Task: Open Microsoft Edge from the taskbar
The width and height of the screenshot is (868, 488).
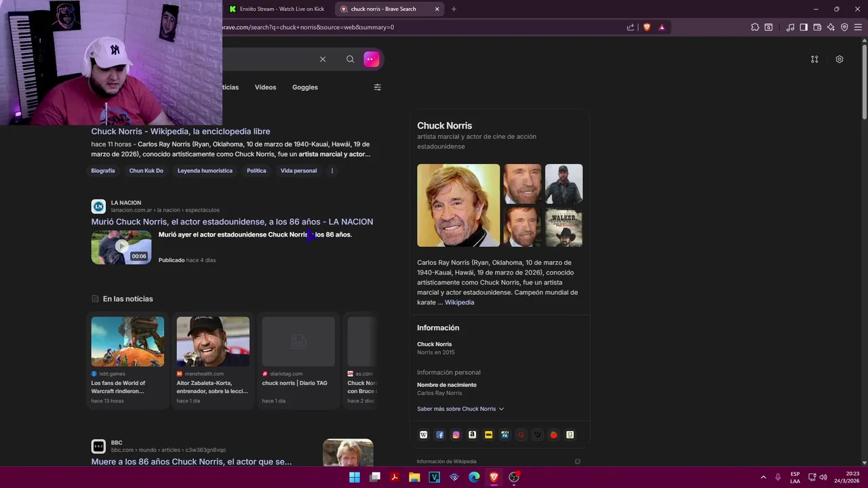Action: 474,477
